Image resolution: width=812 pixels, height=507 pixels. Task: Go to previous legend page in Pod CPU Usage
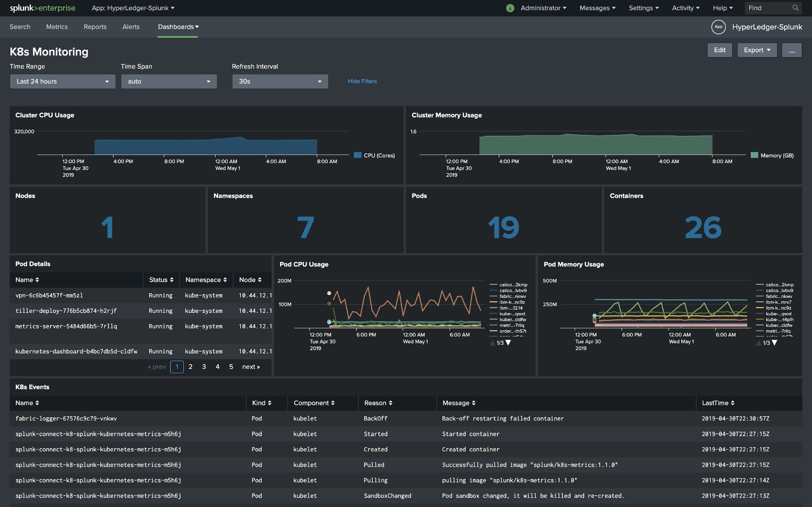coord(492,343)
